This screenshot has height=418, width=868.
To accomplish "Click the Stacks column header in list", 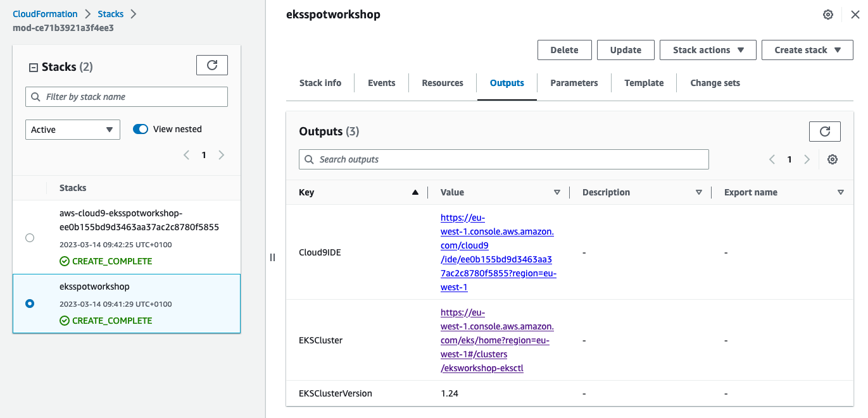I will click(73, 188).
